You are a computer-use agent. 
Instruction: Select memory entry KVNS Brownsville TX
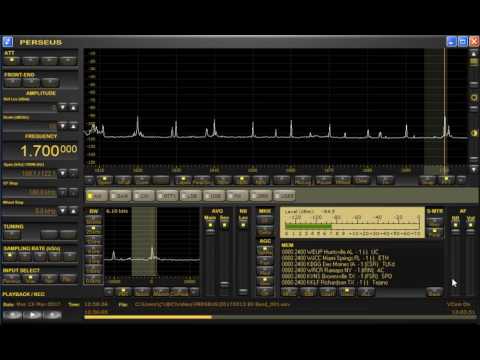(x=337, y=276)
